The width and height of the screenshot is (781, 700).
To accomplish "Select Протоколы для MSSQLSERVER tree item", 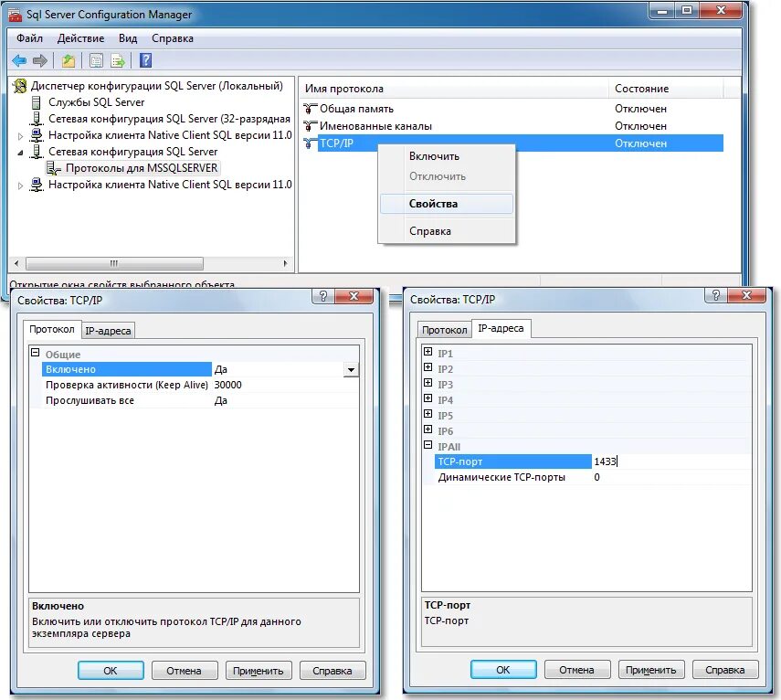I will [142, 168].
